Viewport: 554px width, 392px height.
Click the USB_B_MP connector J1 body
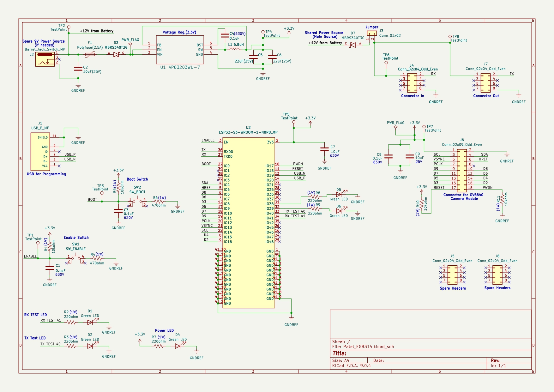tap(40, 152)
